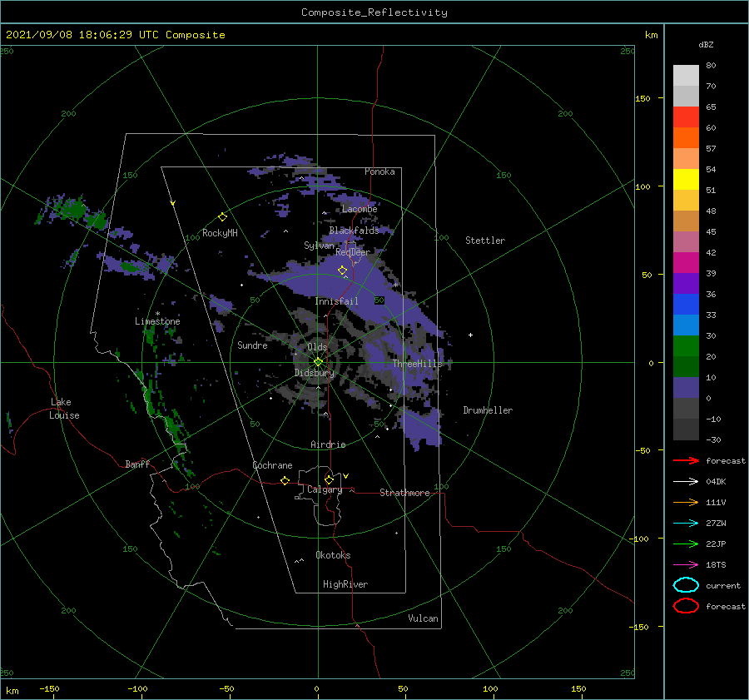Click the orange 111V arrow legend icon
This screenshot has width=749, height=700.
[686, 502]
